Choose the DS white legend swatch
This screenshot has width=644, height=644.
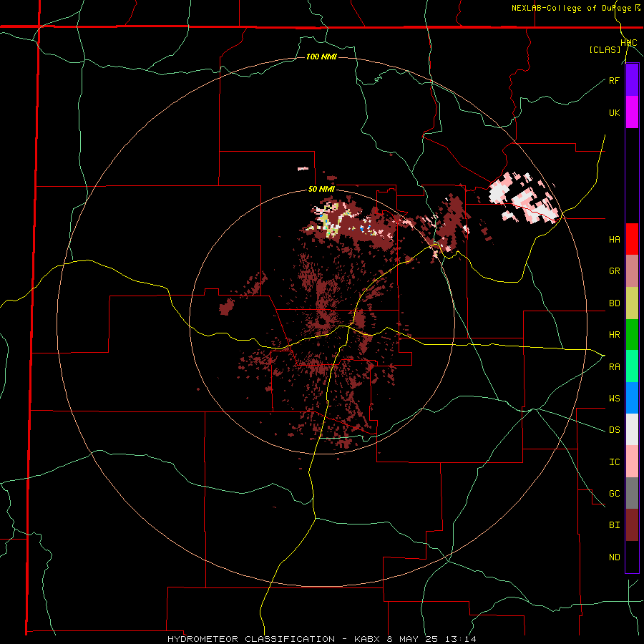(632, 429)
